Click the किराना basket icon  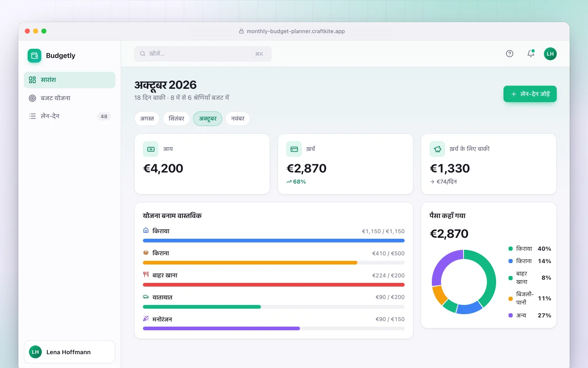(x=146, y=253)
